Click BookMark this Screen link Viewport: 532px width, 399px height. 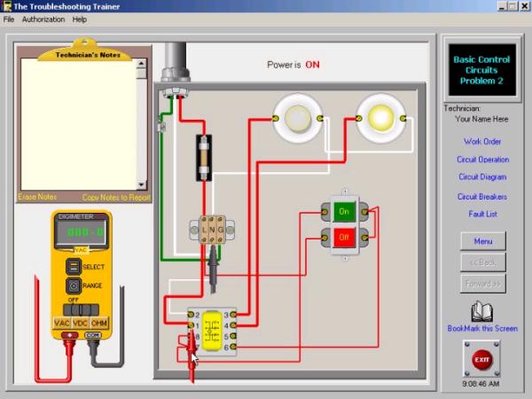click(x=482, y=328)
